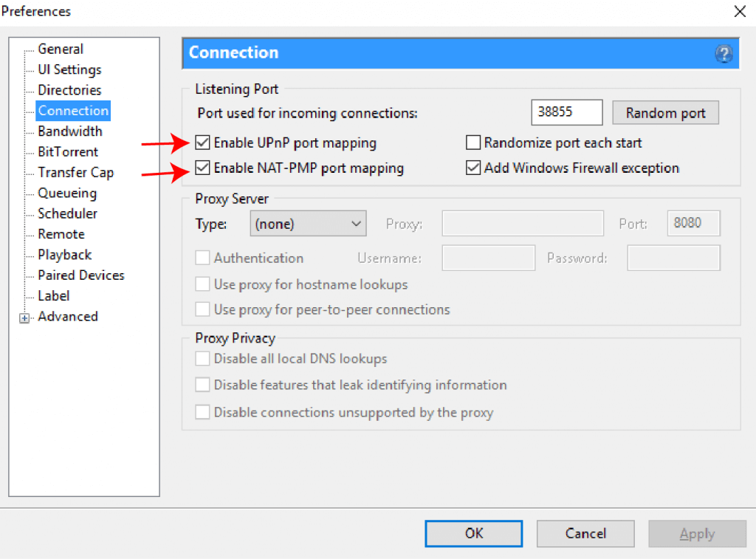Select Label in the sidebar

coord(53,296)
